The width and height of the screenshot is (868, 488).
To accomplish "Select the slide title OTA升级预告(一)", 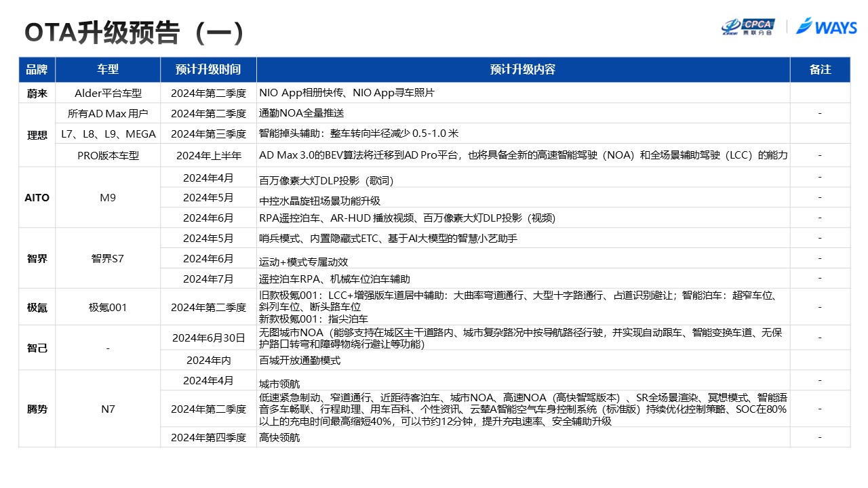I will (x=134, y=32).
